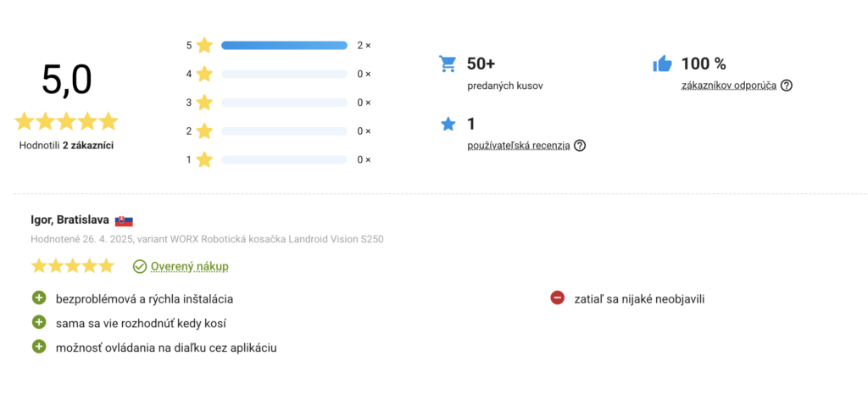Select the 1-star rating row star
This screenshot has height=406, width=868.
(x=204, y=159)
